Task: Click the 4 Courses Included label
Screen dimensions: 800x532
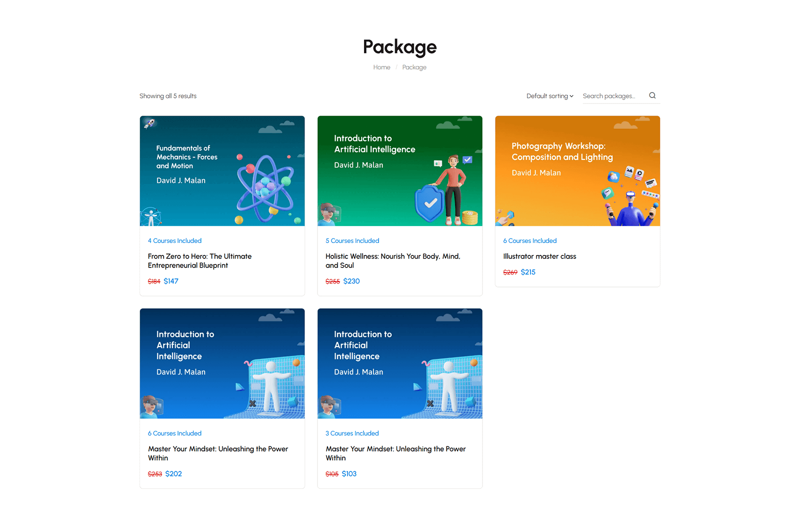Action: point(174,241)
